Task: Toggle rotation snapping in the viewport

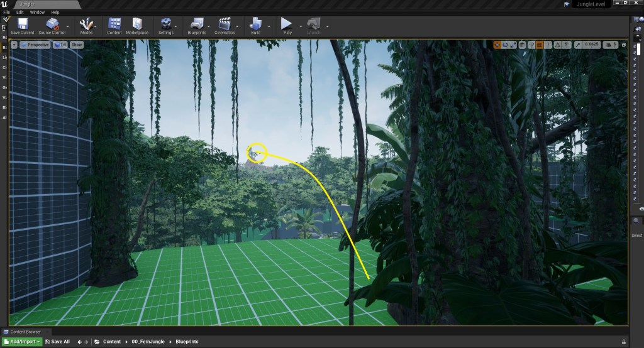Action: coord(557,45)
